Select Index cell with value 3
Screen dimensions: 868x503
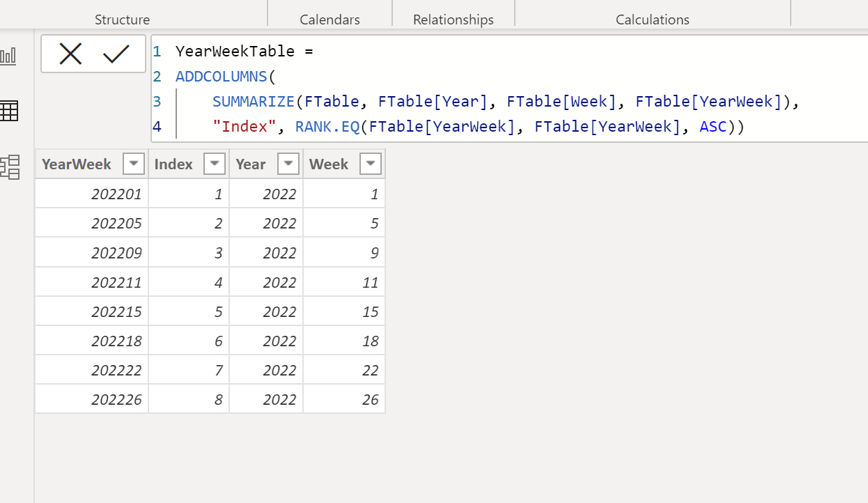tap(189, 252)
